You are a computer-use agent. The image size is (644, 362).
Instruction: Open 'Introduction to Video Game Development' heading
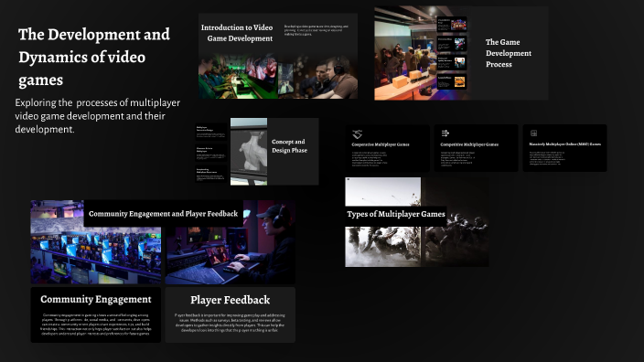237,33
